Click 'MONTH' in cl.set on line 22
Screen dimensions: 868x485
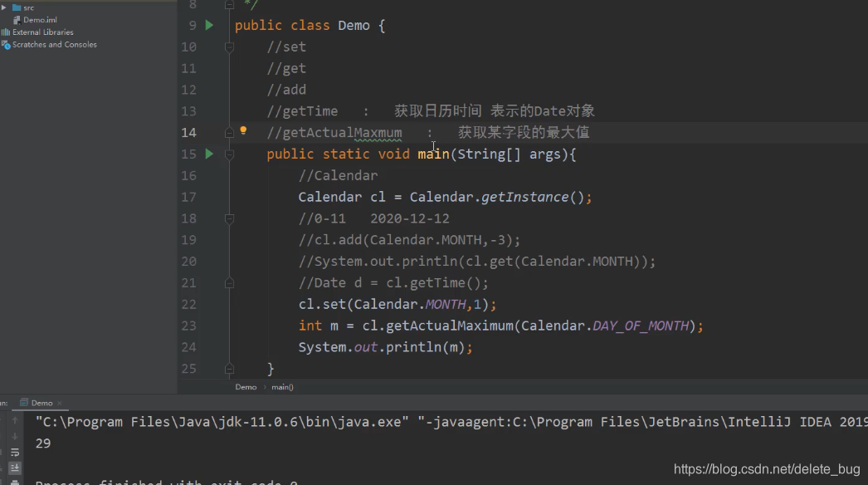coord(446,304)
